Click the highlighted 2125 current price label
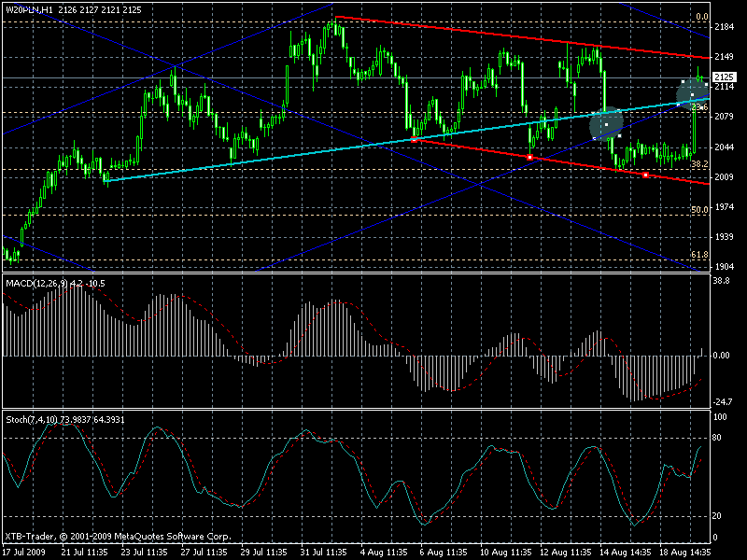Screen dimensions: 747x560 [725, 77]
